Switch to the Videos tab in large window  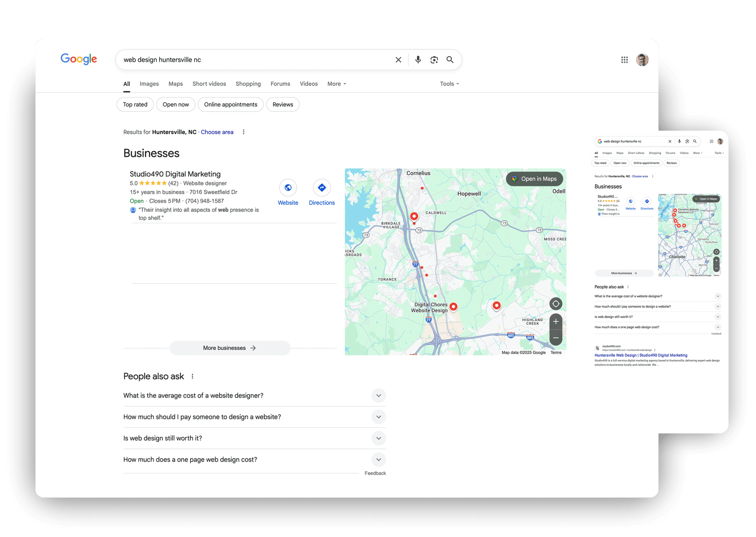click(x=309, y=84)
